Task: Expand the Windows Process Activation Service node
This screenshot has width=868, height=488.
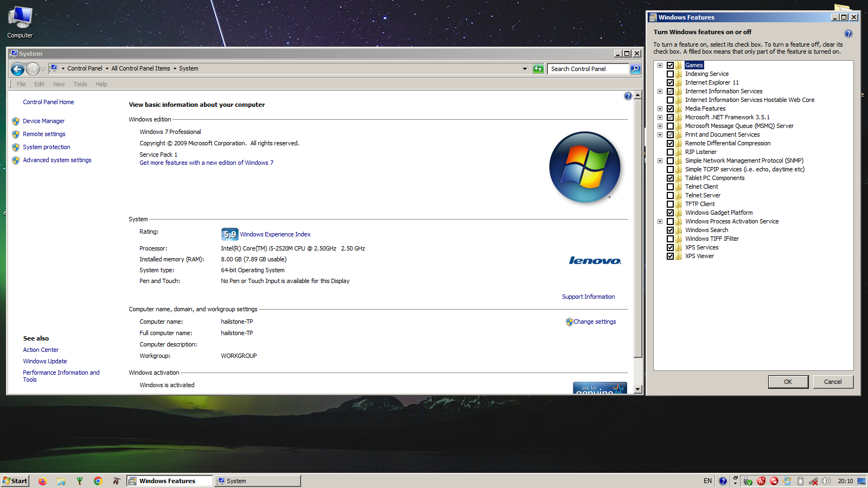Action: 660,221
